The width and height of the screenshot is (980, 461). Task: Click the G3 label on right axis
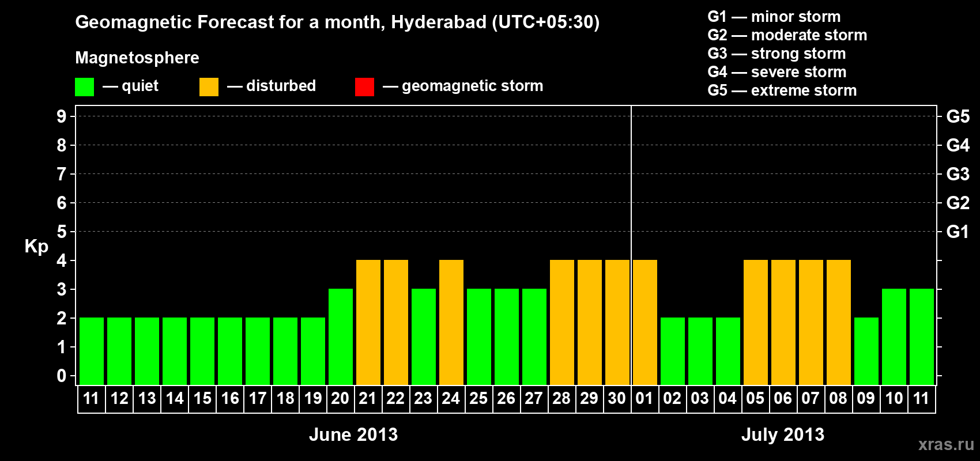tap(958, 174)
